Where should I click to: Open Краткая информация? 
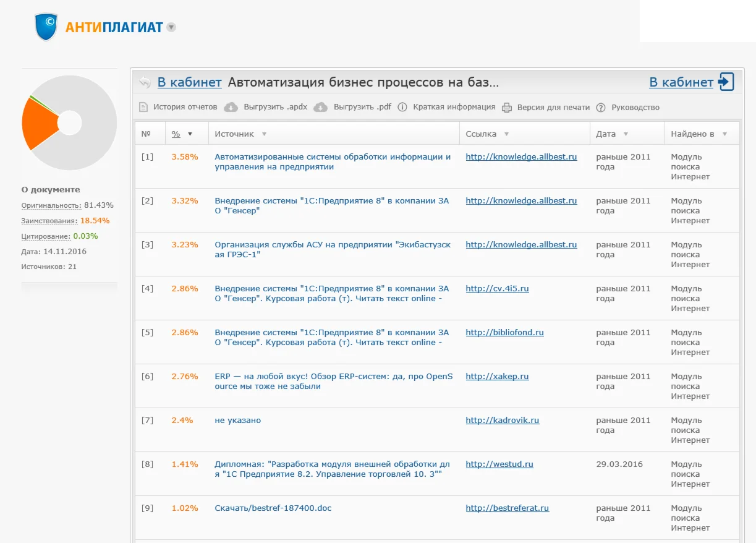[454, 107]
